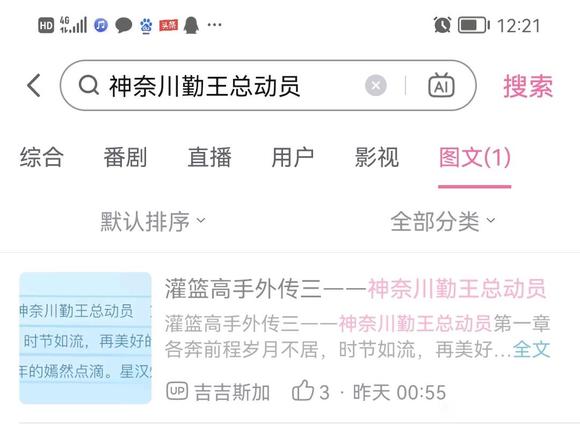Focus the 神奈川勤王总动员 search field

(268, 85)
